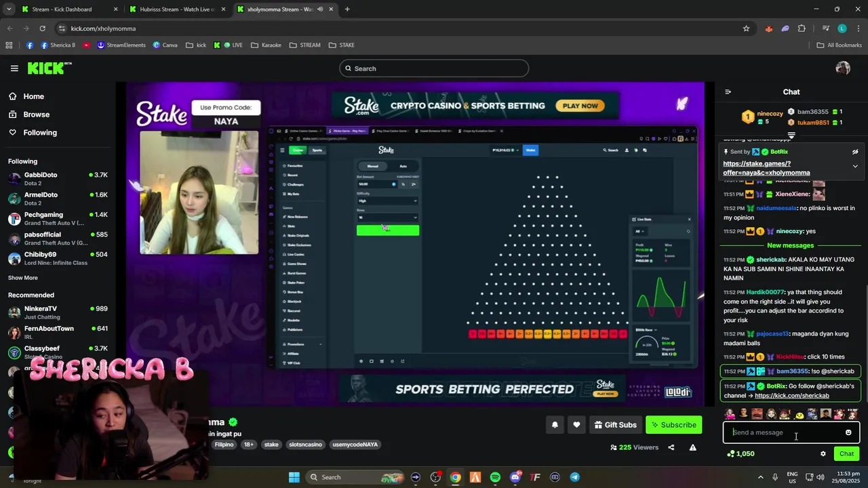
Task: Expand the pinned message chevron
Action: pos(855,166)
